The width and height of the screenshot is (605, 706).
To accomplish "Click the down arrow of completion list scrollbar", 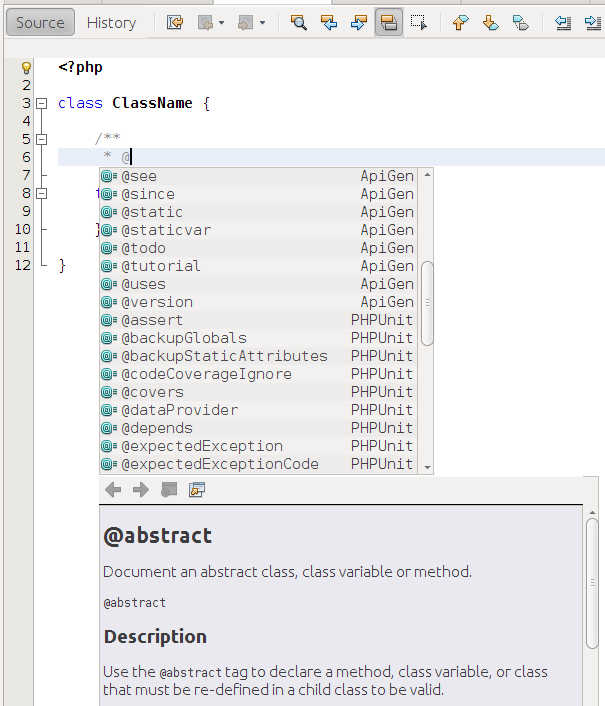I will click(427, 467).
